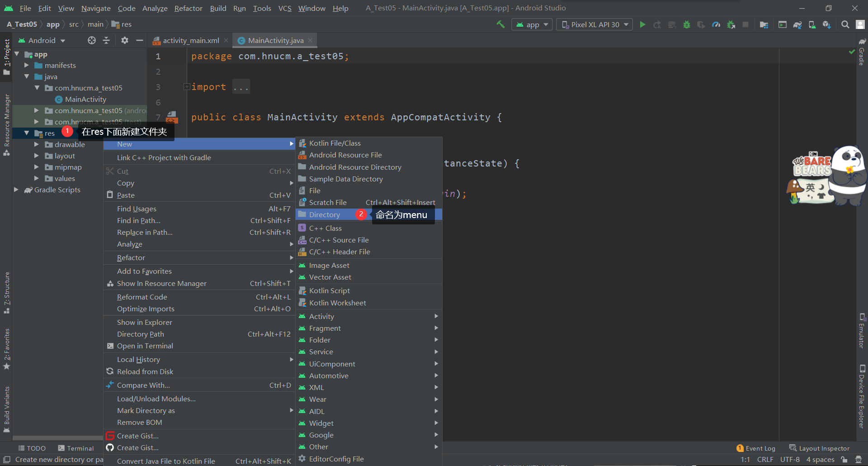Close the activity_main.xml tab

click(x=226, y=40)
